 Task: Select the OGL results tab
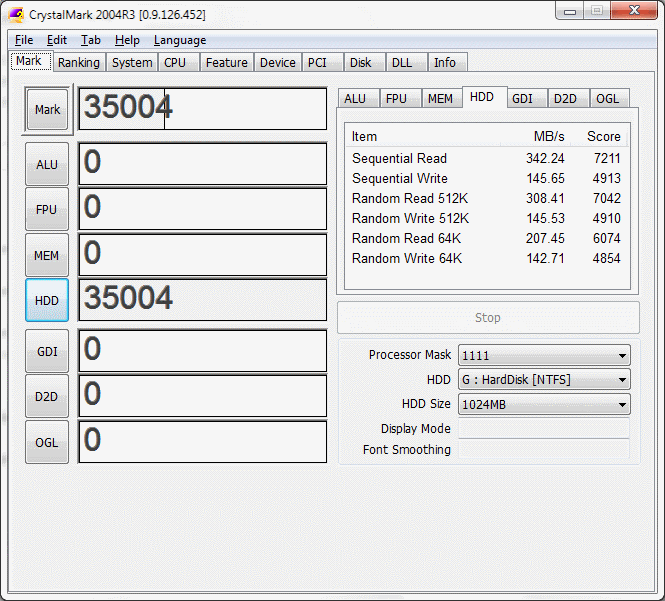point(607,98)
